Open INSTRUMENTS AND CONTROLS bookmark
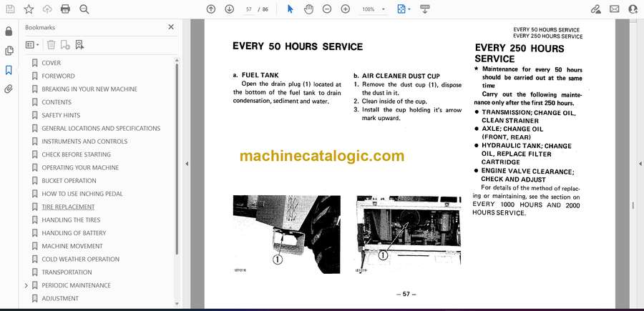The image size is (644, 311). pyautogui.click(x=84, y=141)
